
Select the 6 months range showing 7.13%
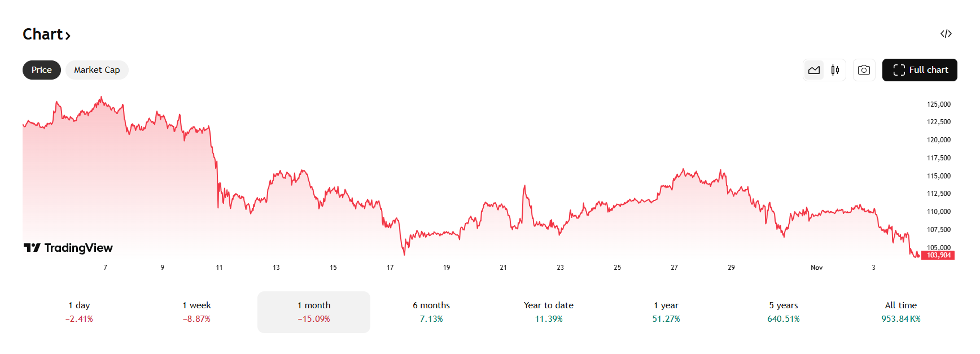click(431, 312)
